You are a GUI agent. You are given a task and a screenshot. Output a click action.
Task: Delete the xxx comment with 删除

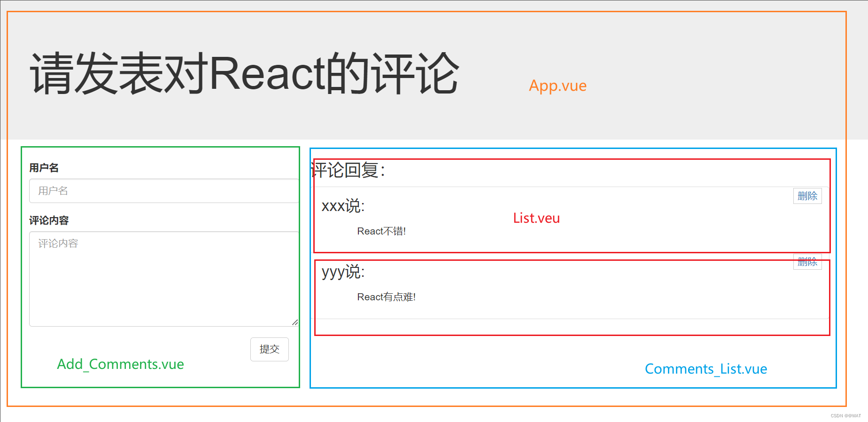(807, 196)
